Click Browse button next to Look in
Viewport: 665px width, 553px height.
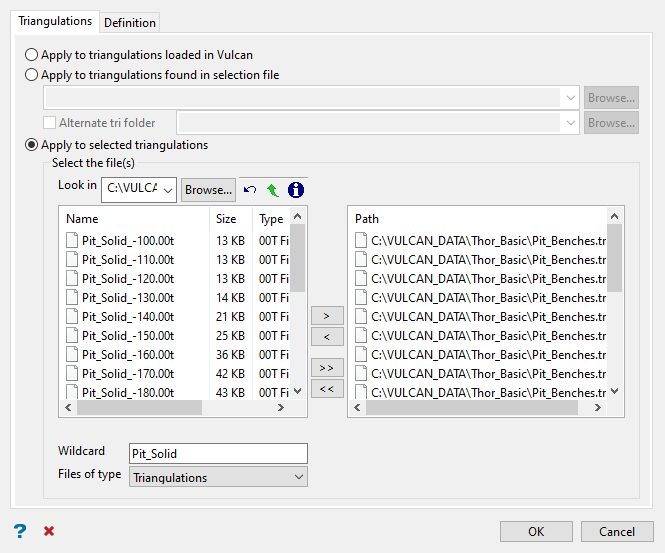(208, 190)
